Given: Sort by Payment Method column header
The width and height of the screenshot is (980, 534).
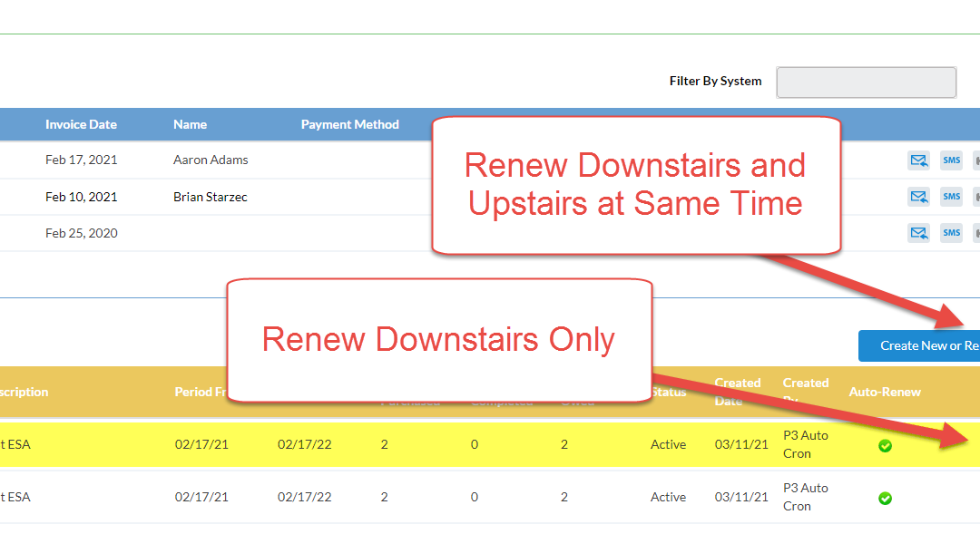Looking at the screenshot, I should click(349, 124).
